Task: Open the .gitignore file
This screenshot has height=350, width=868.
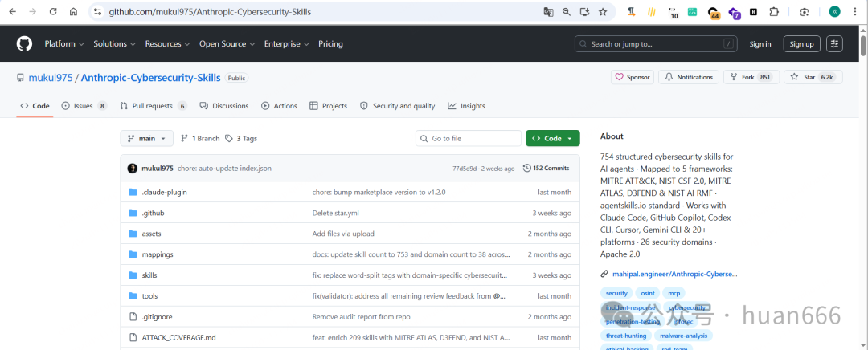Action: coord(158,317)
